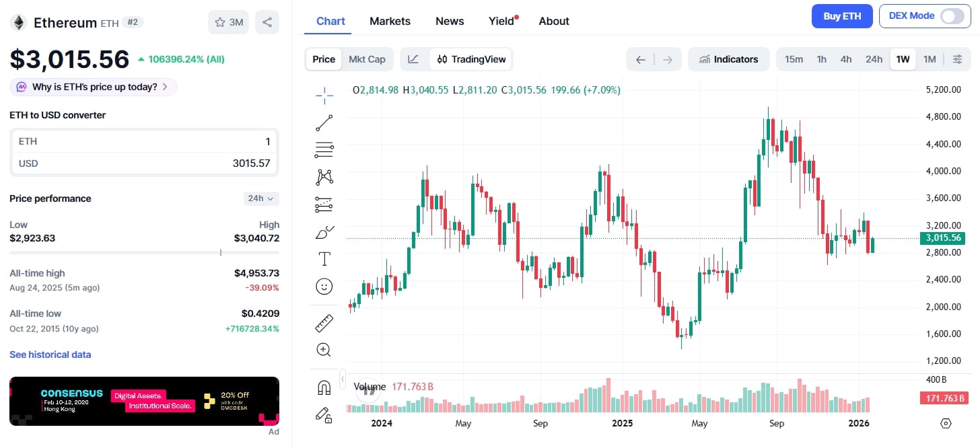The width and height of the screenshot is (980, 448).
Task: Select the trend line drawing tool
Action: tap(324, 122)
